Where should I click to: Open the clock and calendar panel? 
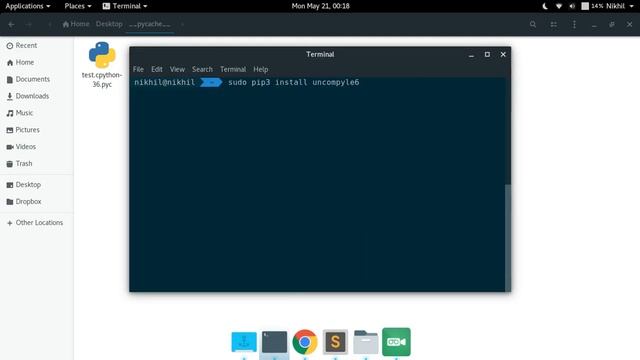click(x=320, y=6)
